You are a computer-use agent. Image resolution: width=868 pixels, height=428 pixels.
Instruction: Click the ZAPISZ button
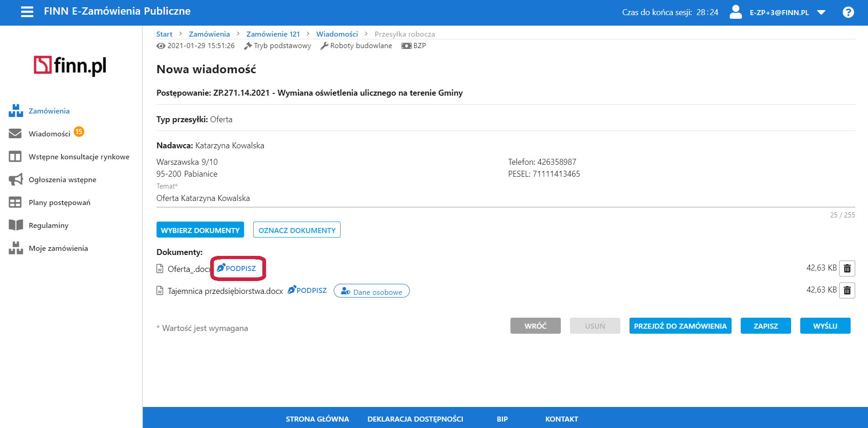pyautogui.click(x=766, y=326)
